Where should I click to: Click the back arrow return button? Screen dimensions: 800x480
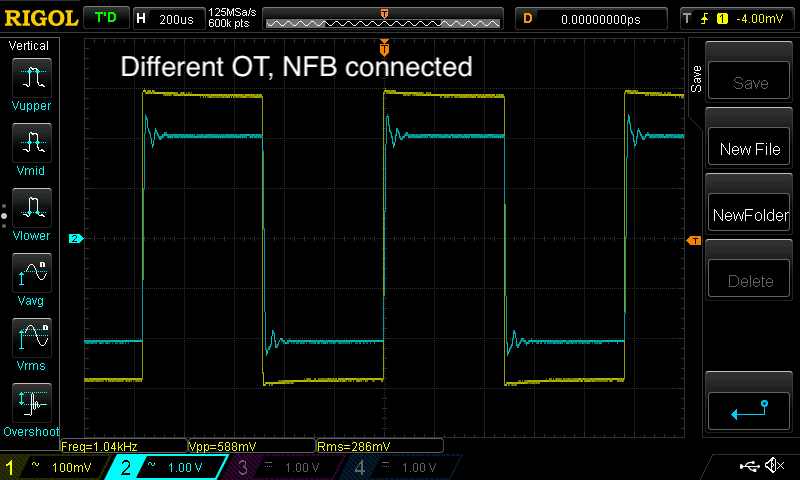[749, 411]
